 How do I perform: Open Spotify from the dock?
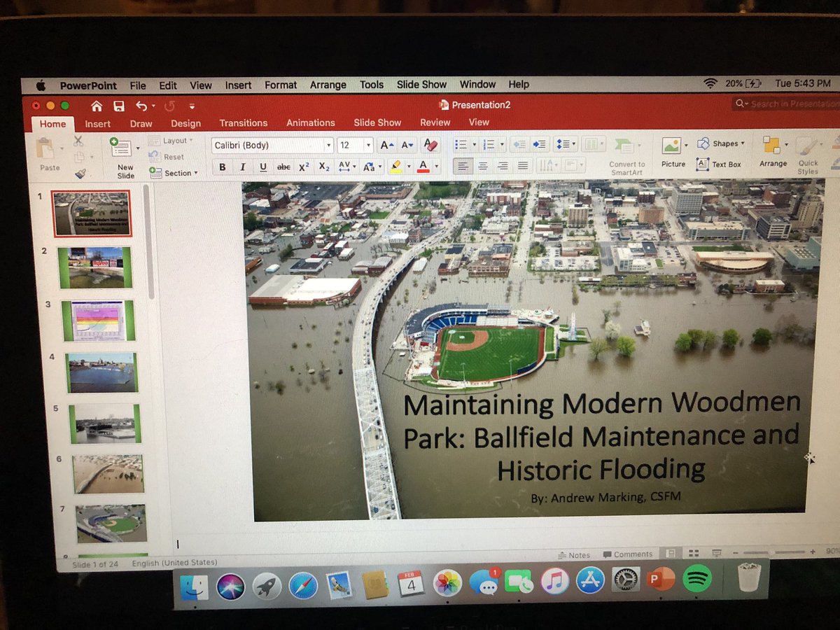point(696,579)
